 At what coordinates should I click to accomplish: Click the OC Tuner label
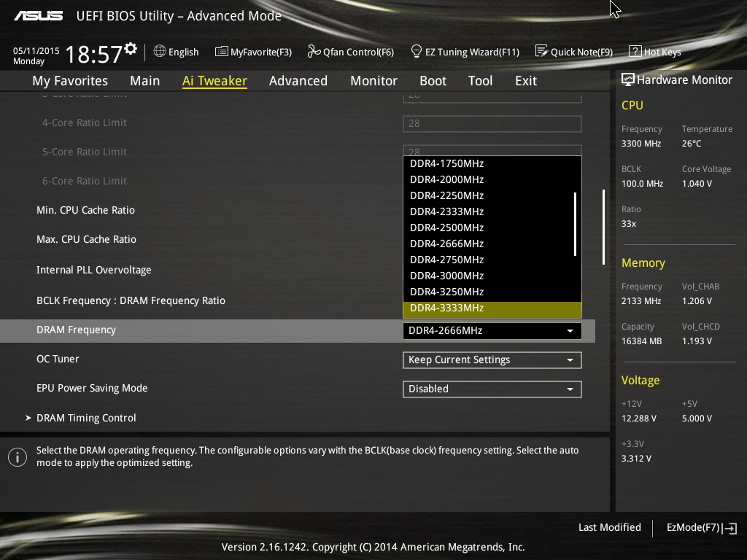point(58,359)
